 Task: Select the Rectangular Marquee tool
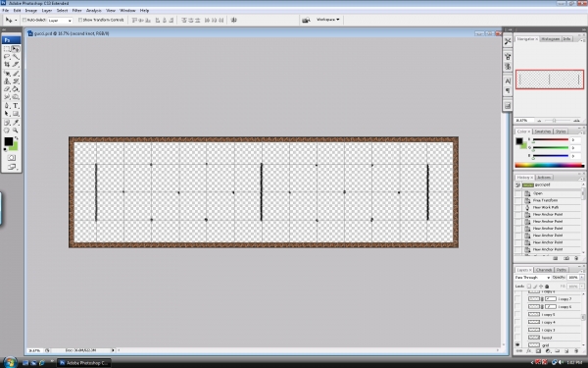click(7, 49)
